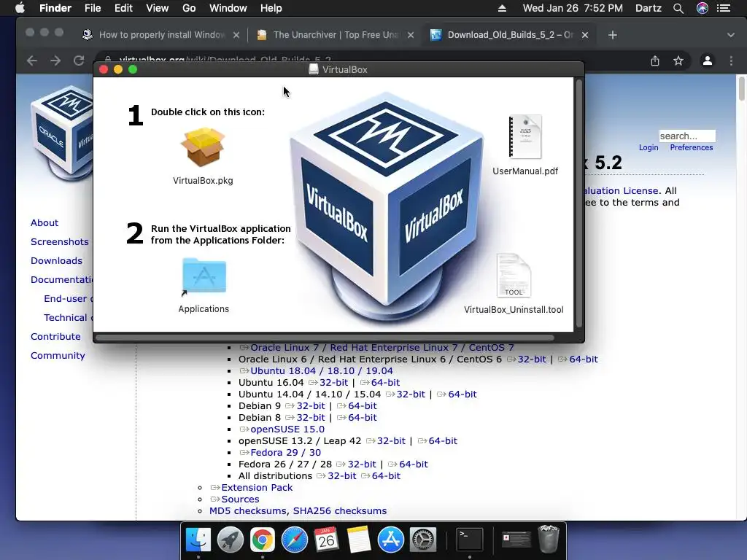
Task: Open the Downloads sidebar link
Action: point(56,261)
